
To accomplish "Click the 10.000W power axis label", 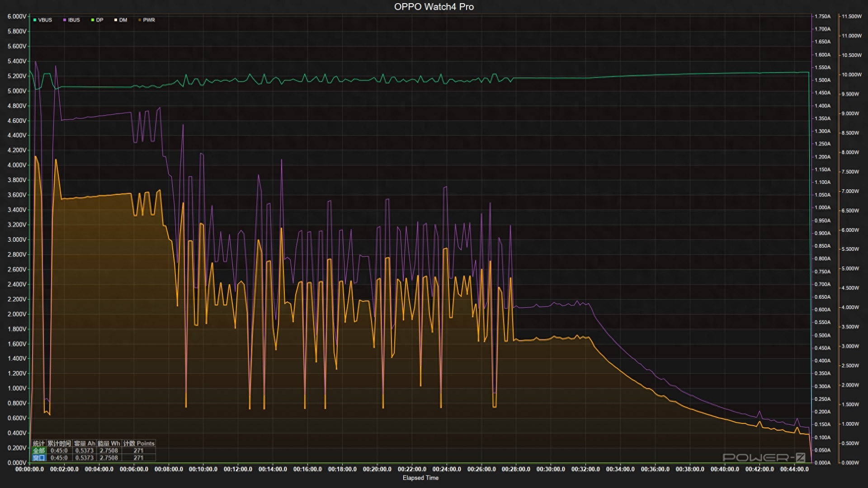I will pyautogui.click(x=852, y=75).
